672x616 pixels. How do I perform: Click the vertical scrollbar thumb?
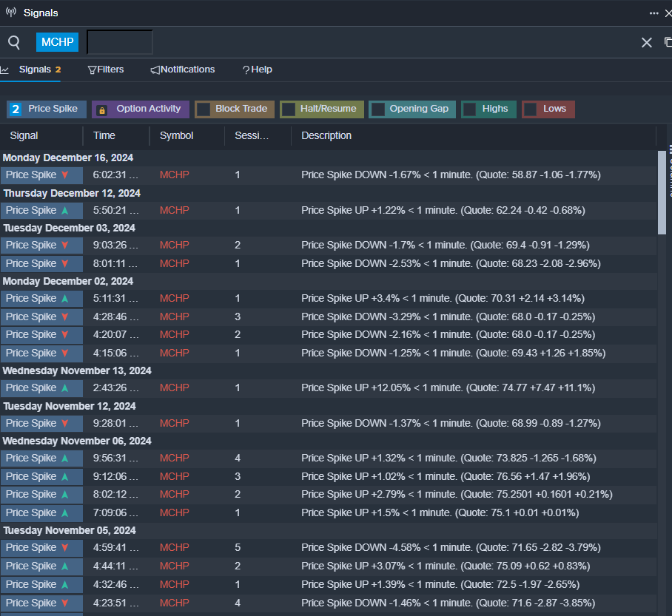point(662,192)
